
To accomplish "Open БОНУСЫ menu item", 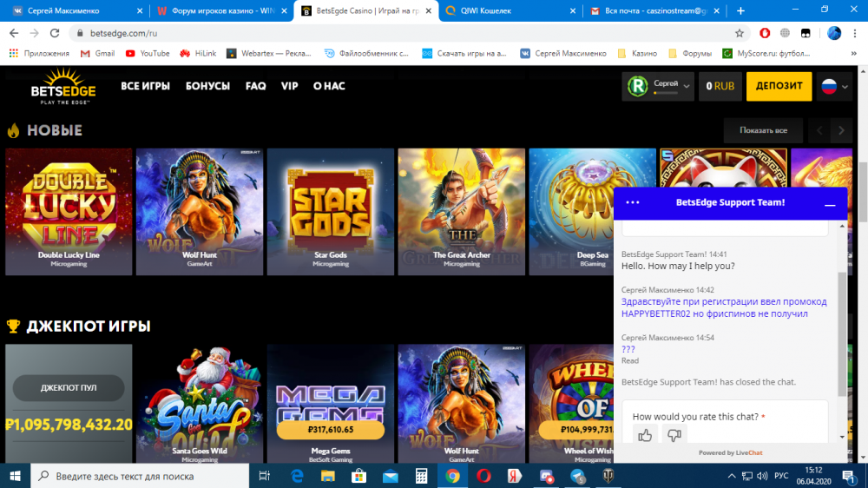I will point(207,86).
